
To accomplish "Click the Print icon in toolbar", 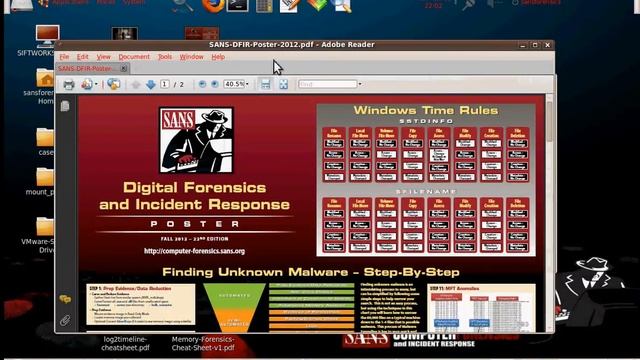I will click(x=69, y=84).
